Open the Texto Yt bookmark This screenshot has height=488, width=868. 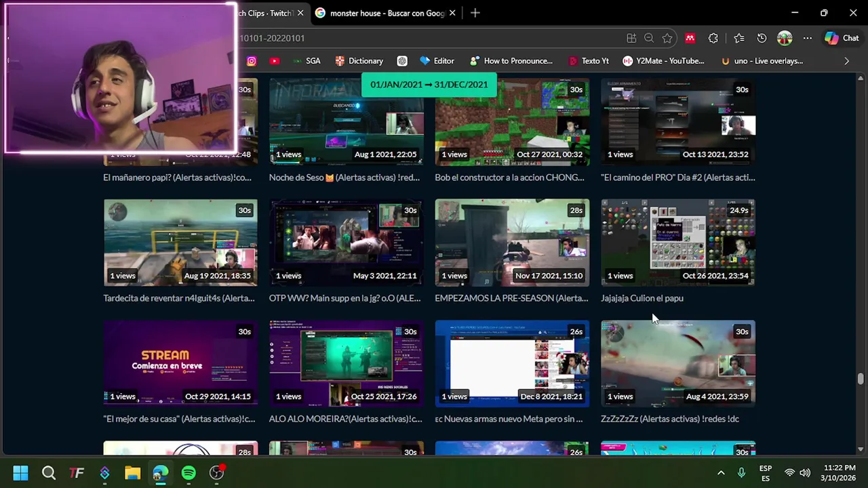point(587,61)
